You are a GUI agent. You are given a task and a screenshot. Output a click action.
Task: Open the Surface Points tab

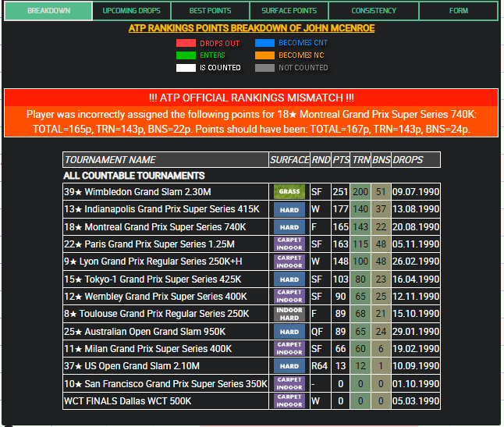tap(289, 11)
